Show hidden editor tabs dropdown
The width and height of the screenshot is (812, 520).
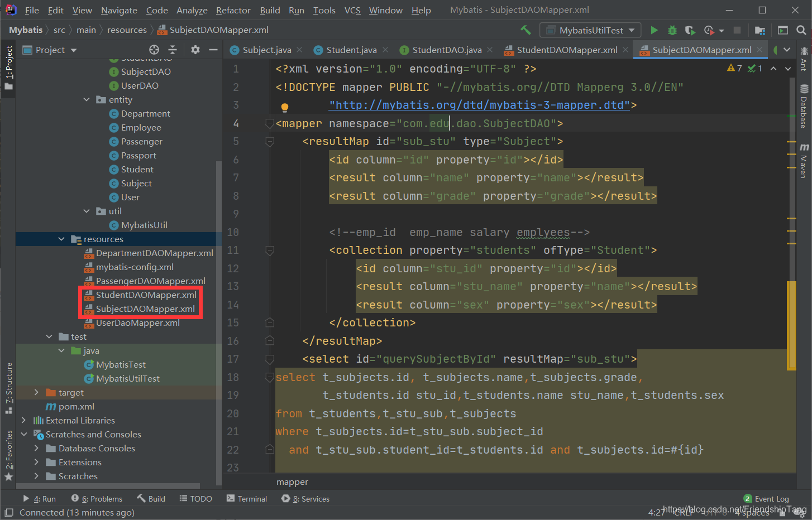pyautogui.click(x=787, y=50)
